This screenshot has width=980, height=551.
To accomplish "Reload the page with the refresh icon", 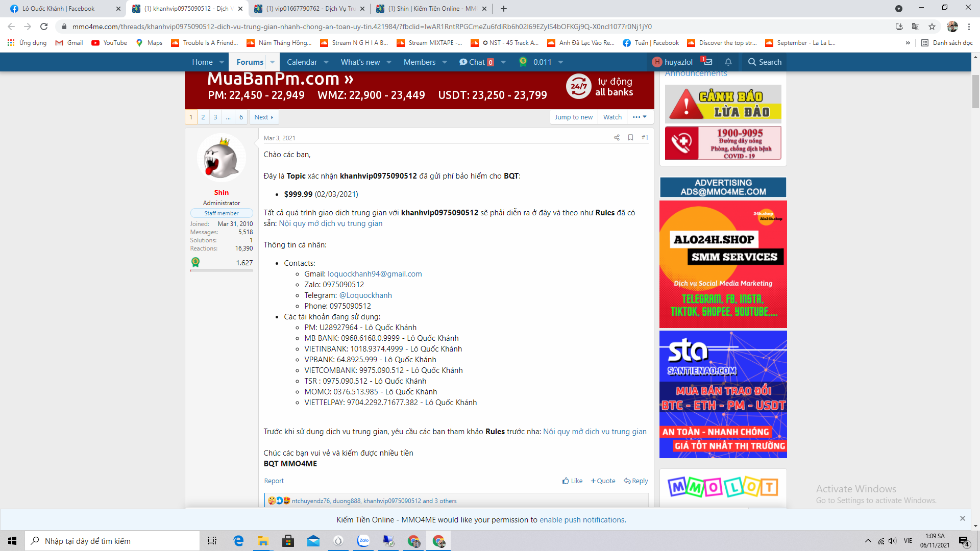I will (44, 27).
